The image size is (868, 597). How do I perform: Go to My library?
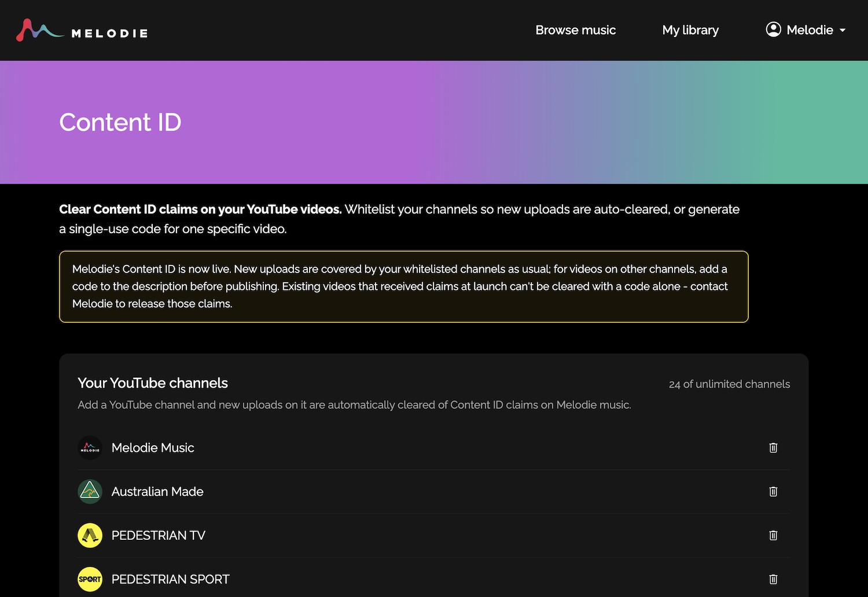(690, 30)
